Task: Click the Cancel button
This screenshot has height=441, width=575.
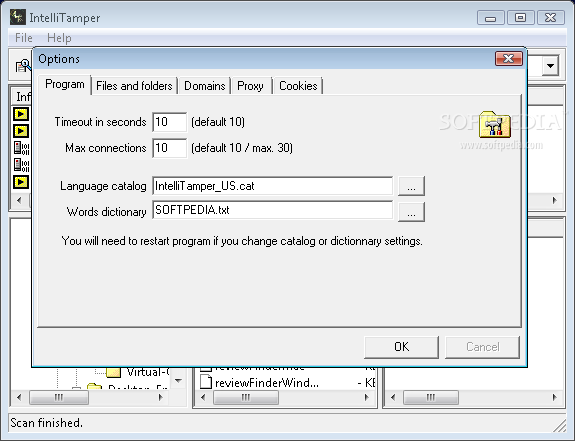Action: (x=483, y=347)
